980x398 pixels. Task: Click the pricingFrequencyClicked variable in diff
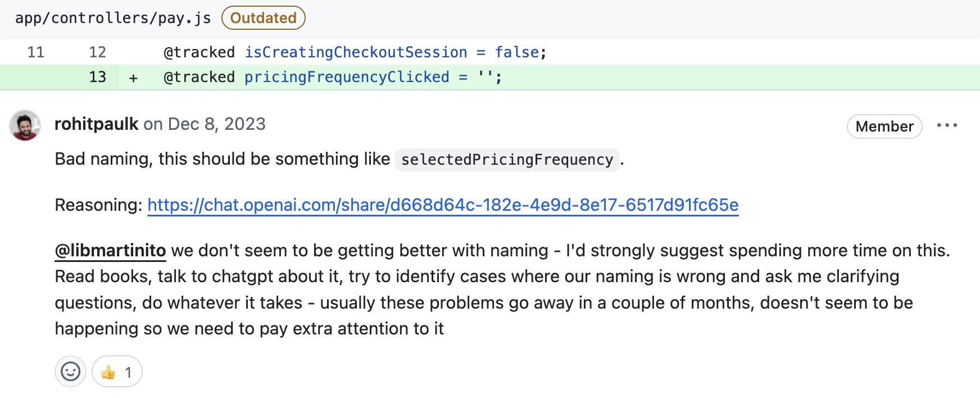coord(347,77)
